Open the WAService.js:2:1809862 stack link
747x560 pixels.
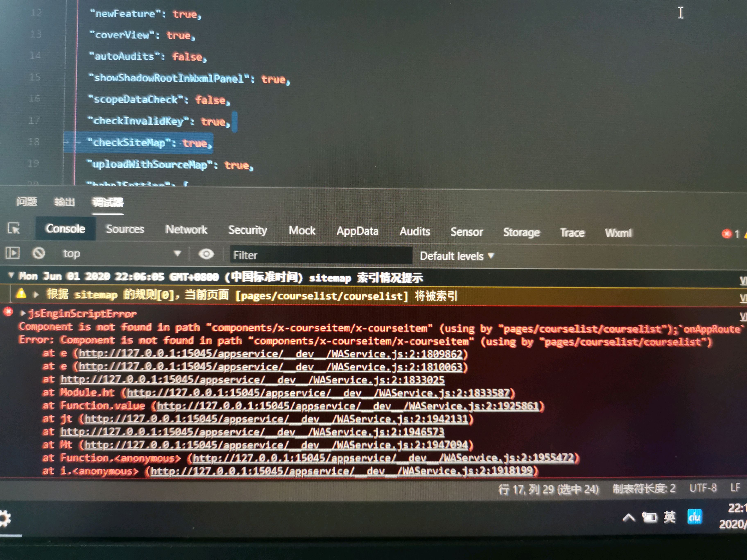pos(271,354)
